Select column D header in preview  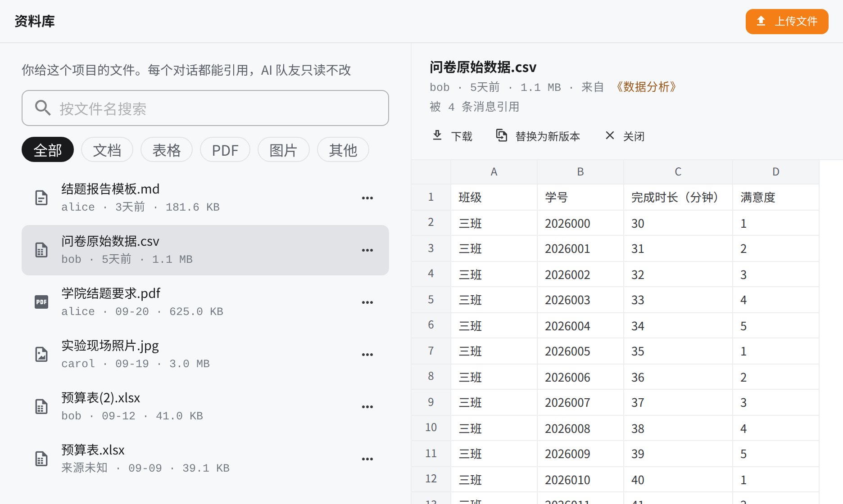[776, 172]
